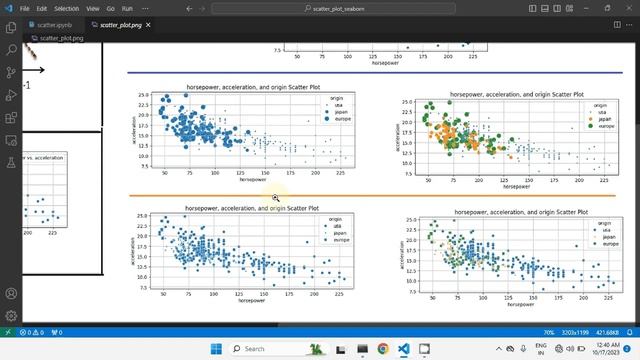The height and width of the screenshot is (360, 640).
Task: Click the top-right orange and green scatter plot
Action: point(507,139)
